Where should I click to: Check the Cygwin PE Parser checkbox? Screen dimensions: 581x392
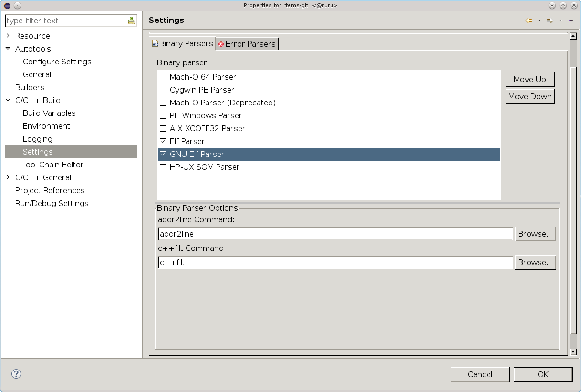point(163,90)
